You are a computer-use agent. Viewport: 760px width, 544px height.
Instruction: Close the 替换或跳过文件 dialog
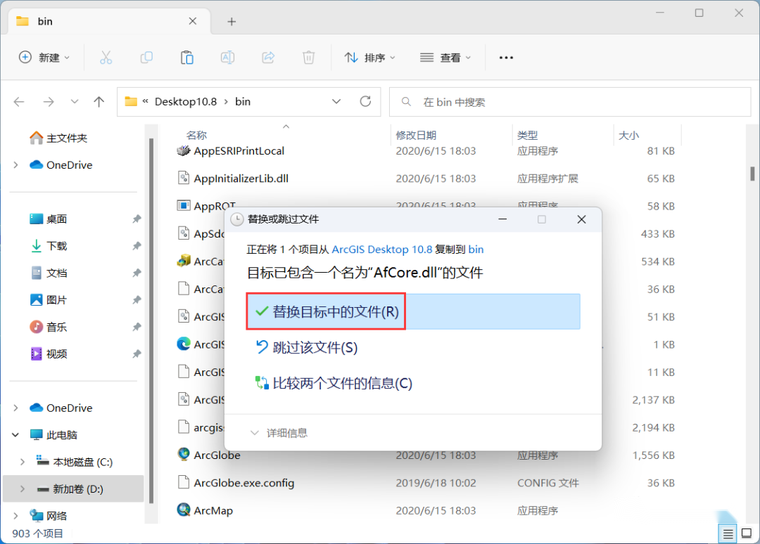click(582, 220)
